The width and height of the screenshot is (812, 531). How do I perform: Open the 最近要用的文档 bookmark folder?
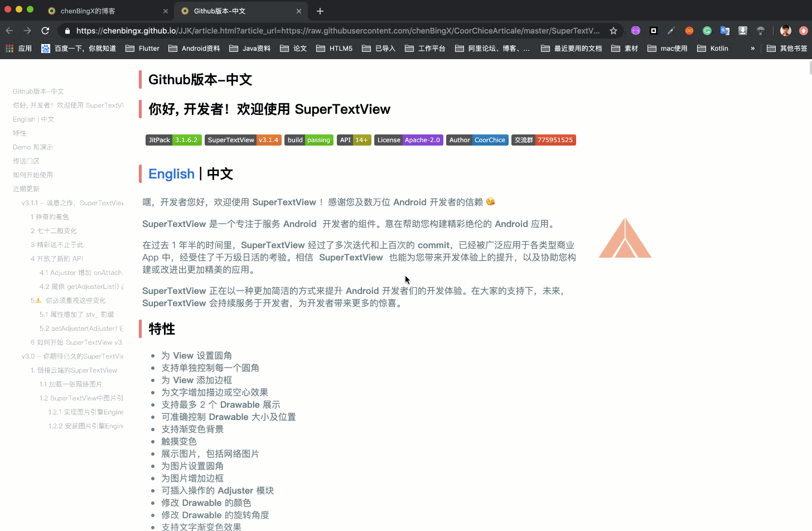(572, 49)
